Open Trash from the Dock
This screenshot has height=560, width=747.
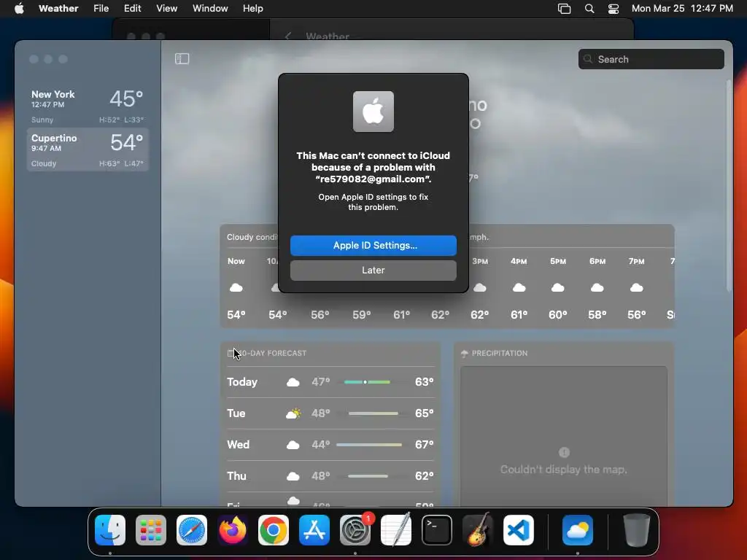click(636, 530)
